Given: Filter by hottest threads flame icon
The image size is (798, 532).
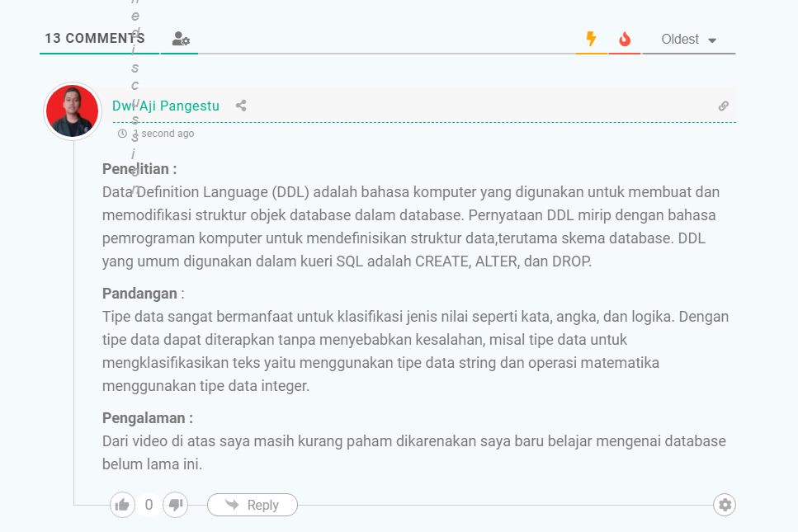Looking at the screenshot, I should [625, 39].
